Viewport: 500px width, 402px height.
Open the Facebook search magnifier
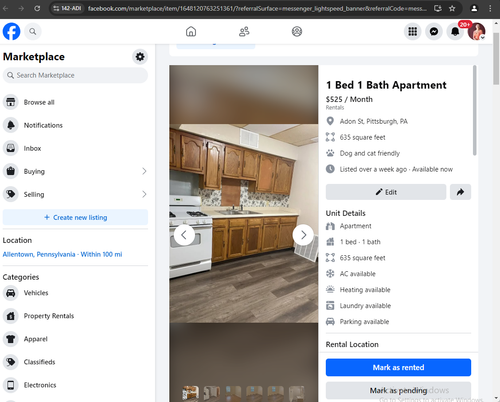pyautogui.click(x=32, y=31)
